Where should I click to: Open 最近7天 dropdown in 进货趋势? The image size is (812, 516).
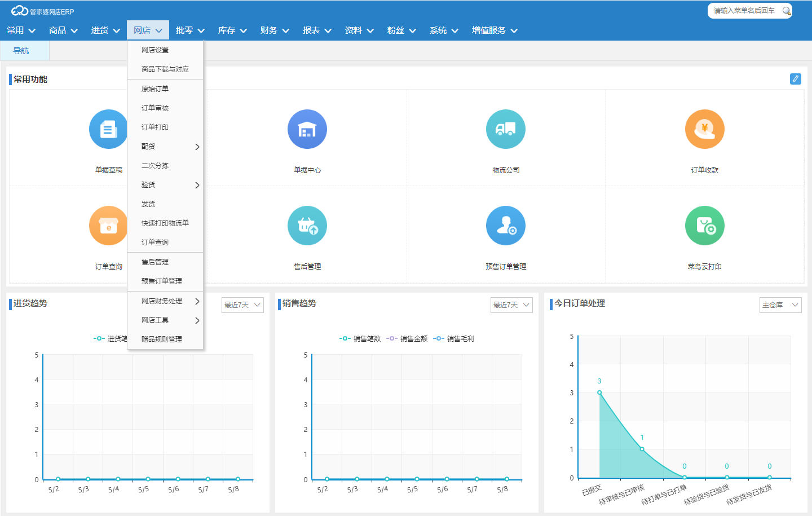pyautogui.click(x=242, y=305)
